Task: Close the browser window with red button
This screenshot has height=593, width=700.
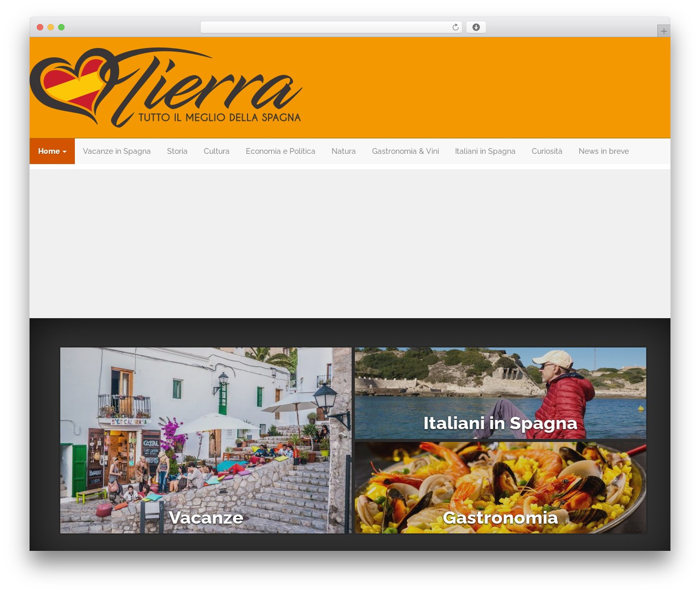Action: [40, 27]
